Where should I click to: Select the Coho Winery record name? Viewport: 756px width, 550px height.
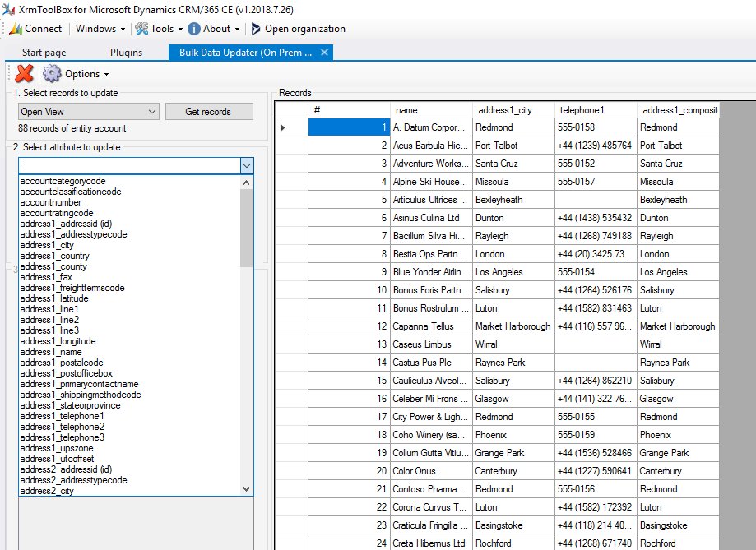pyautogui.click(x=431, y=435)
